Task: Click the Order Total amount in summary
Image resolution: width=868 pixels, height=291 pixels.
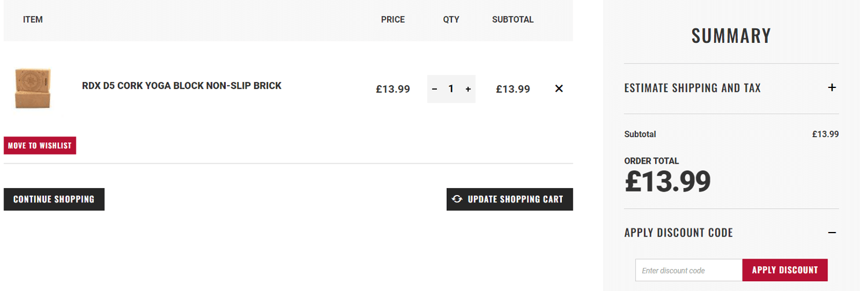Action: pyautogui.click(x=668, y=182)
